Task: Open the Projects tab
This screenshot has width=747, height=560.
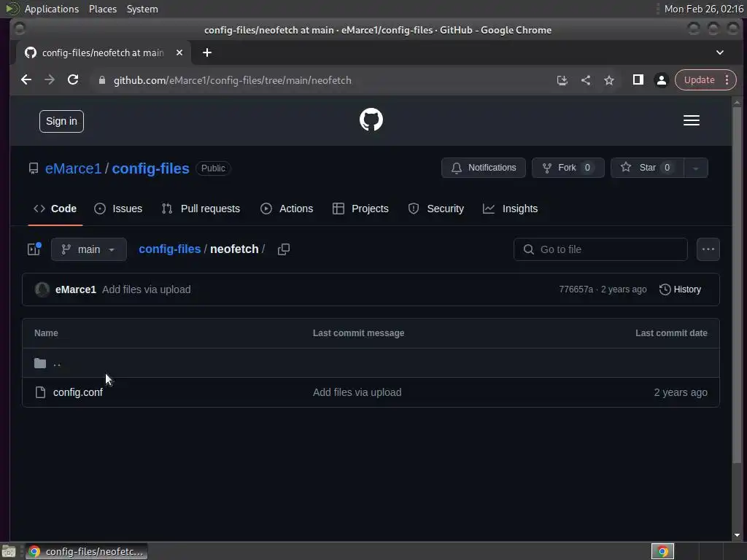Action: [x=360, y=209]
